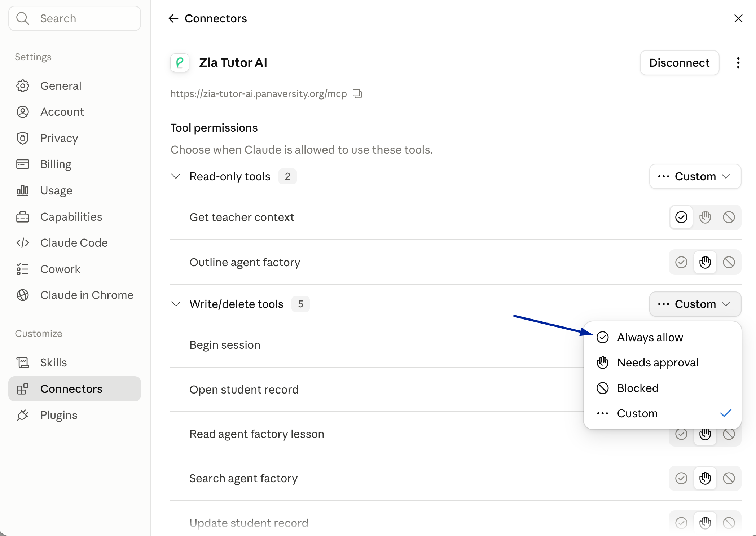Click the Cowork checklist icon
This screenshot has height=536, width=756.
click(x=23, y=269)
